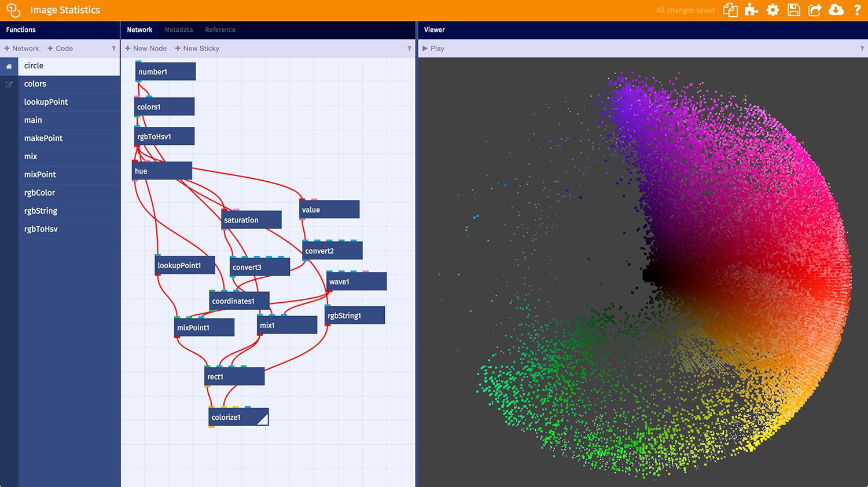Select the rgbToHsv function in the sidebar
This screenshot has width=868, height=487.
[41, 229]
